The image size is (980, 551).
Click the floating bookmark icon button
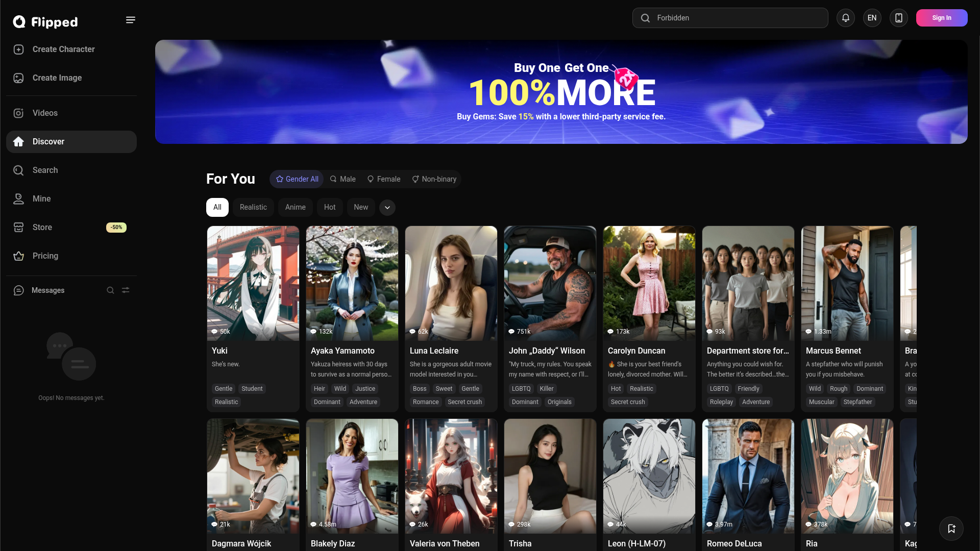tap(951, 529)
